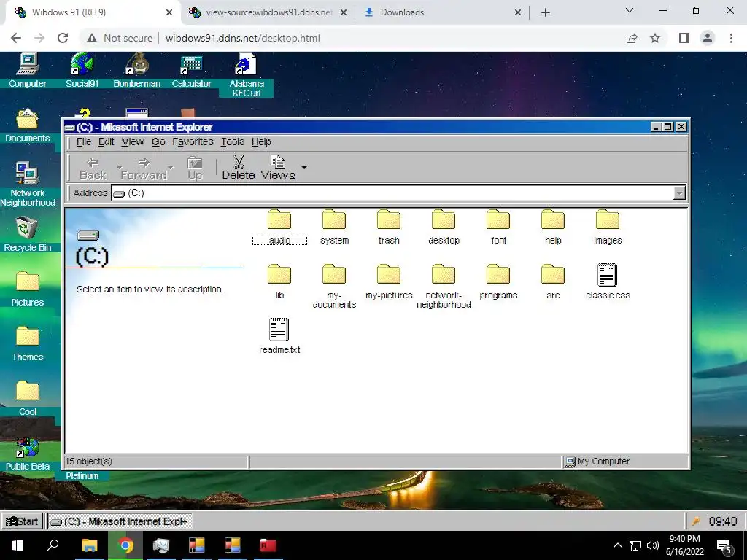747x560 pixels.
Task: Launch the Social91 shortcut
Action: 82,71
